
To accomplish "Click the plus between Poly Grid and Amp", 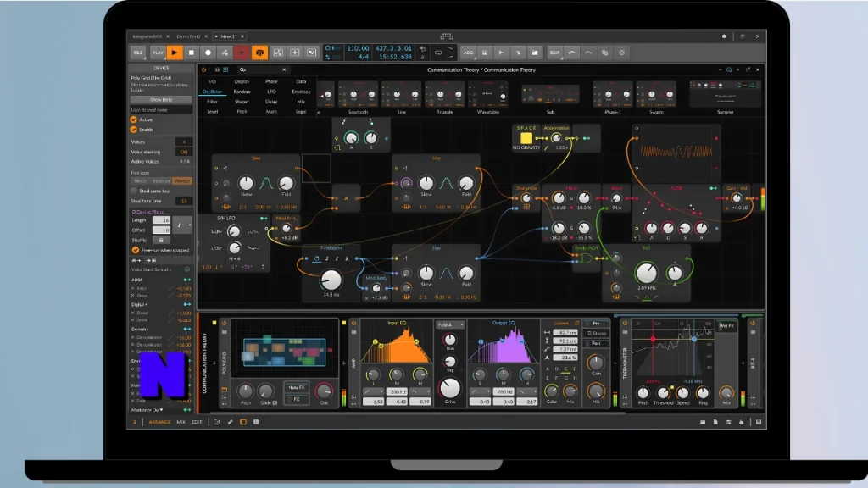I will pyautogui.click(x=344, y=363).
